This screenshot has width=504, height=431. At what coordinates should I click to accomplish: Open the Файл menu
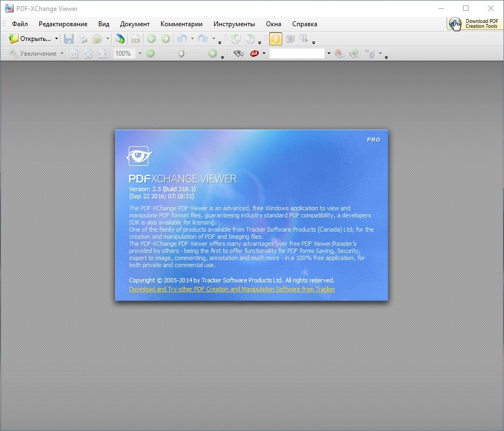coord(20,24)
